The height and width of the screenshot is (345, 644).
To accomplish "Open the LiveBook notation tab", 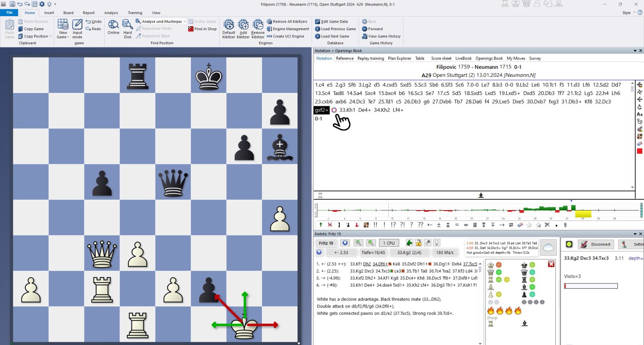I will click(463, 58).
